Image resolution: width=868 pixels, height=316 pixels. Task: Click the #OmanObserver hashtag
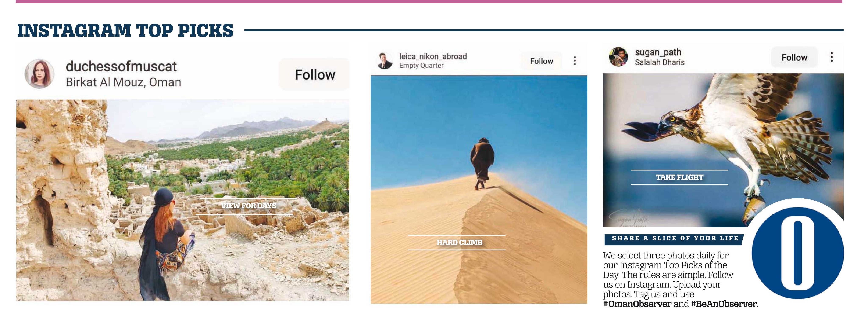tap(637, 304)
